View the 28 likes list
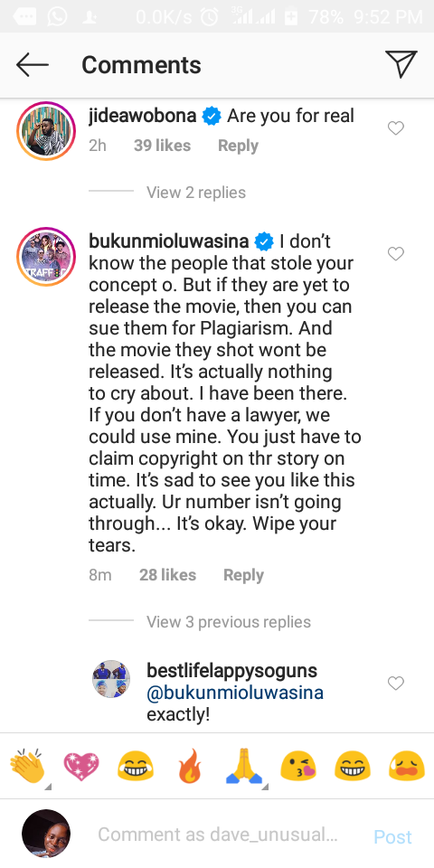The height and width of the screenshot is (868, 434). pyautogui.click(x=168, y=575)
